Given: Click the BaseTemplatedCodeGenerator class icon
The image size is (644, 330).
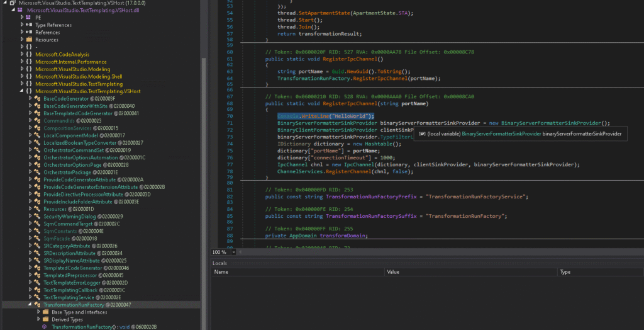Looking at the screenshot, I should click(x=37, y=113).
